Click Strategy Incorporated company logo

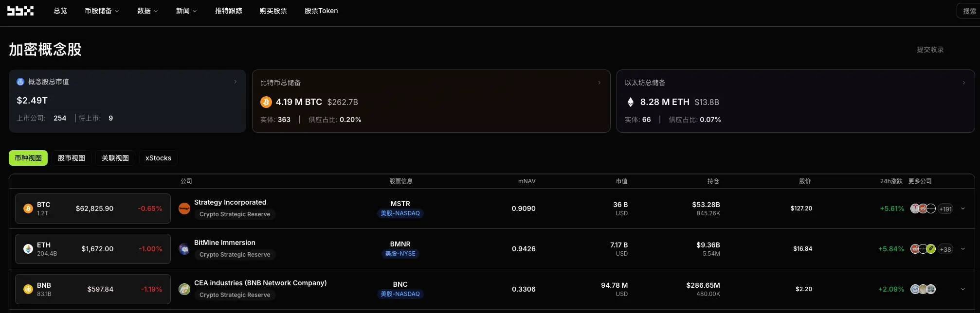coord(184,209)
